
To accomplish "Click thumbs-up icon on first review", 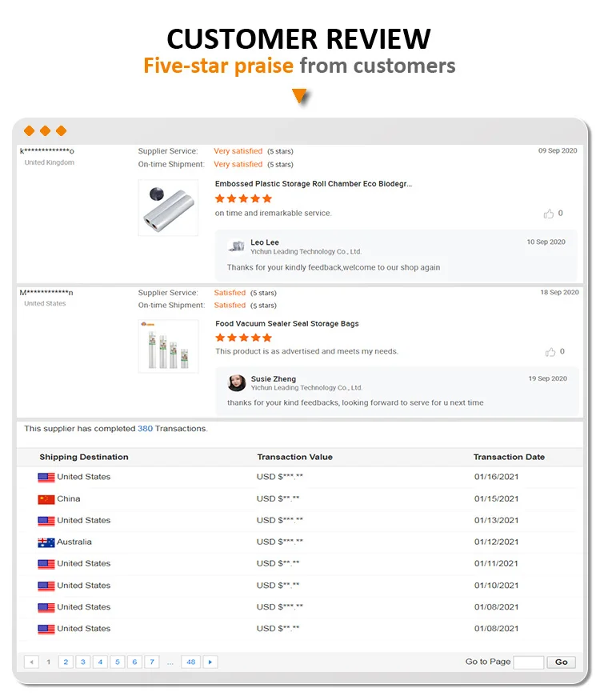I will (x=549, y=214).
